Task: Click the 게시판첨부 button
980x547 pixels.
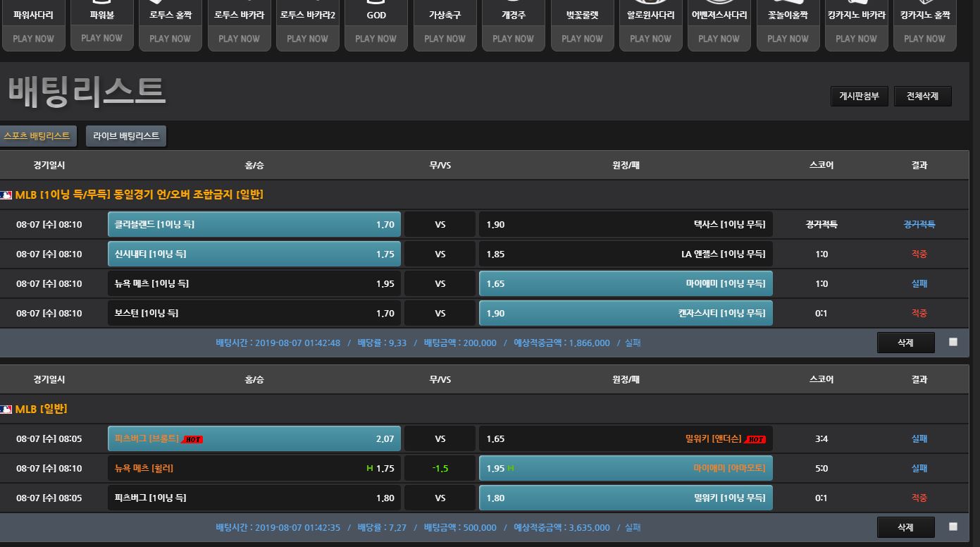Action: 860,97
